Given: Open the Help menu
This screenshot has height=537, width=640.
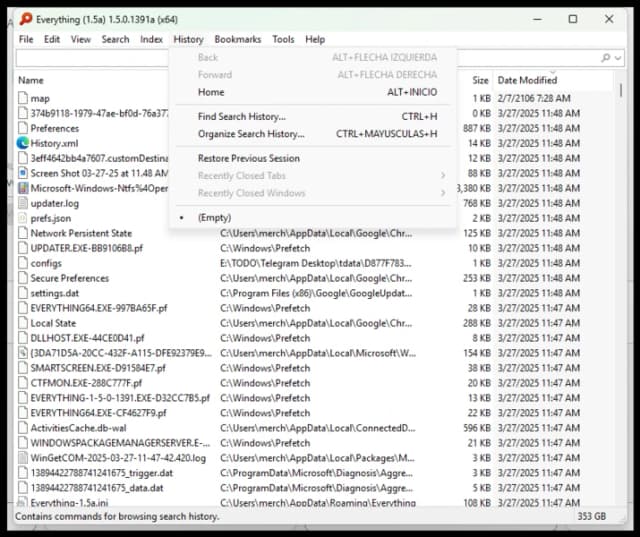Looking at the screenshot, I should (x=315, y=39).
